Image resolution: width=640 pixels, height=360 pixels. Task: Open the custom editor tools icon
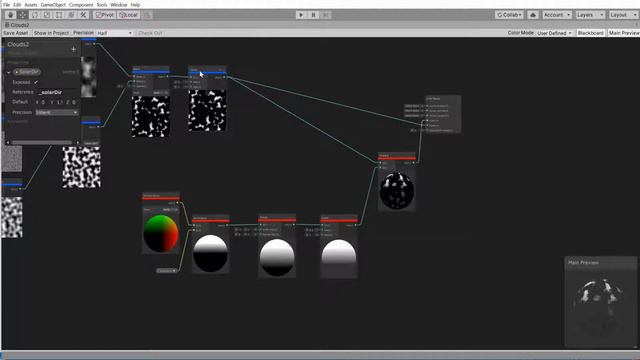click(x=83, y=15)
